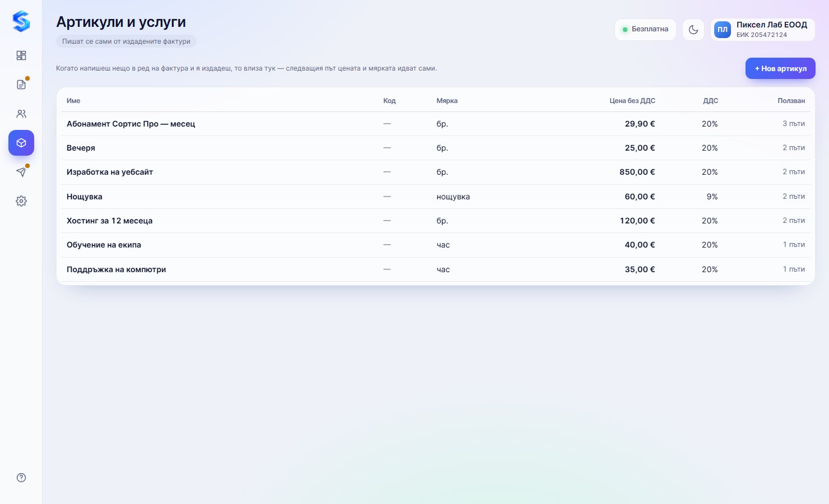The image size is (829, 504).
Task: Click the app logo in the sidebar
Action: click(x=21, y=22)
